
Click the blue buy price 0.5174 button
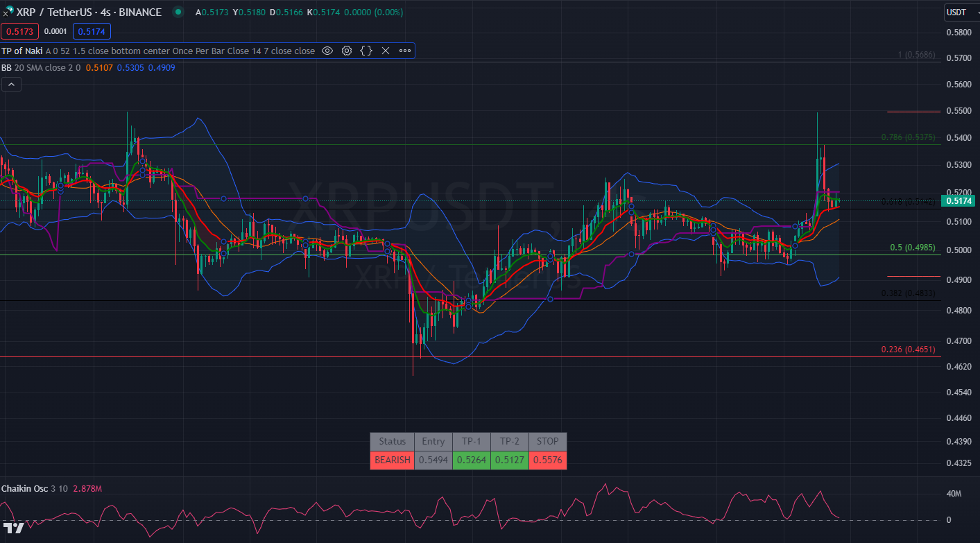(92, 31)
